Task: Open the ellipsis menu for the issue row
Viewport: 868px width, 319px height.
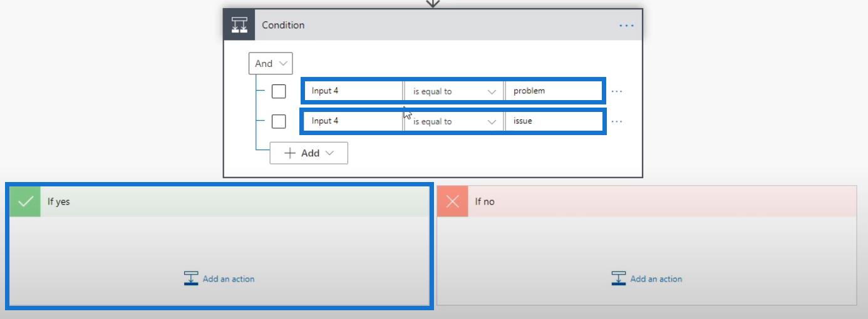Action: coord(617,121)
